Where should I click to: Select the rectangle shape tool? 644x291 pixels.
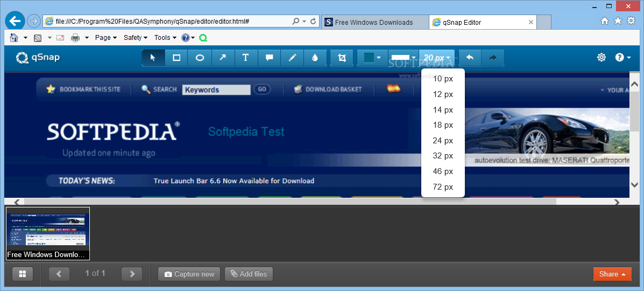click(x=176, y=58)
